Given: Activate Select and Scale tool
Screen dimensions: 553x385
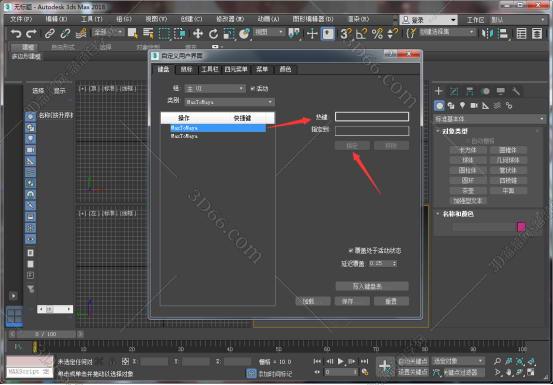Looking at the screenshot, I should pos(229,34).
